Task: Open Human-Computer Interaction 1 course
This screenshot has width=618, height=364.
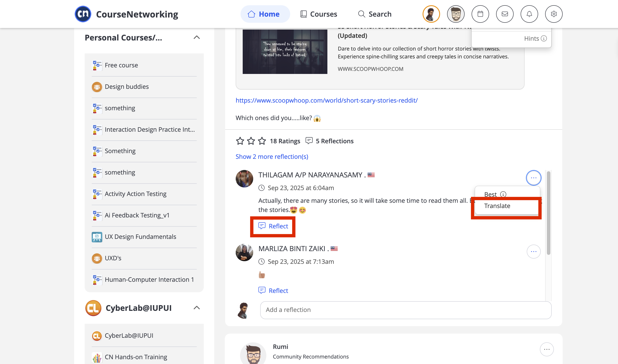Action: pyautogui.click(x=144, y=280)
